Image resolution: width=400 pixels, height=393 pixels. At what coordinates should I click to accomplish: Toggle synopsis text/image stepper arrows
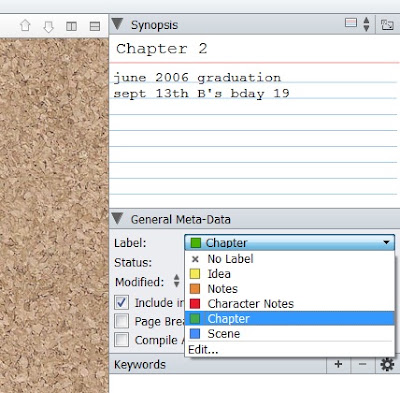click(367, 24)
